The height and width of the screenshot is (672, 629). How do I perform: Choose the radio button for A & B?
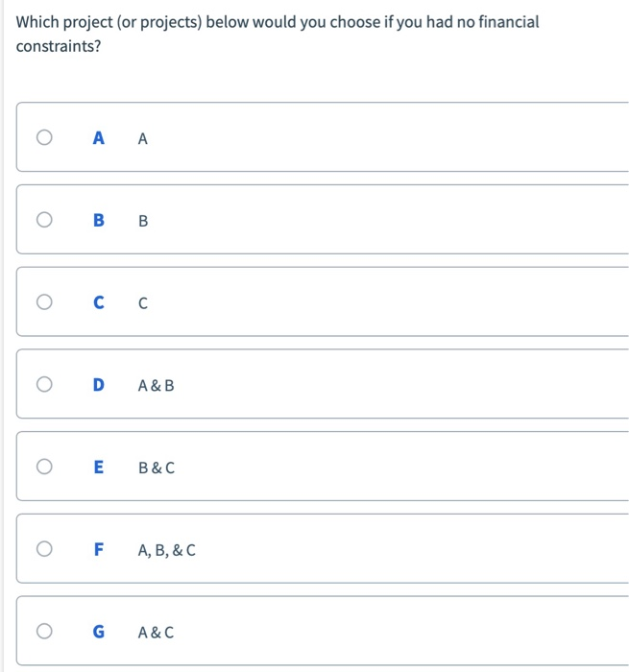pos(44,385)
